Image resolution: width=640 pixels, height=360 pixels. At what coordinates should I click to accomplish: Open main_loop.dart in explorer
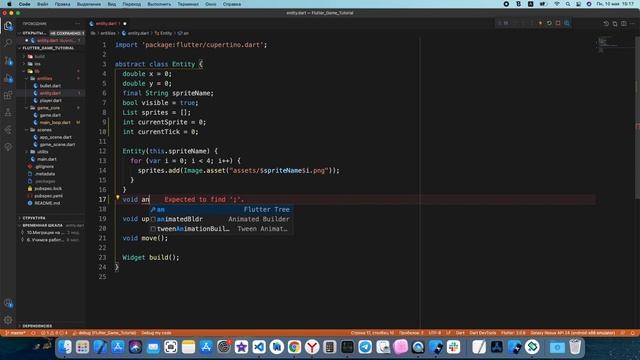(x=55, y=122)
